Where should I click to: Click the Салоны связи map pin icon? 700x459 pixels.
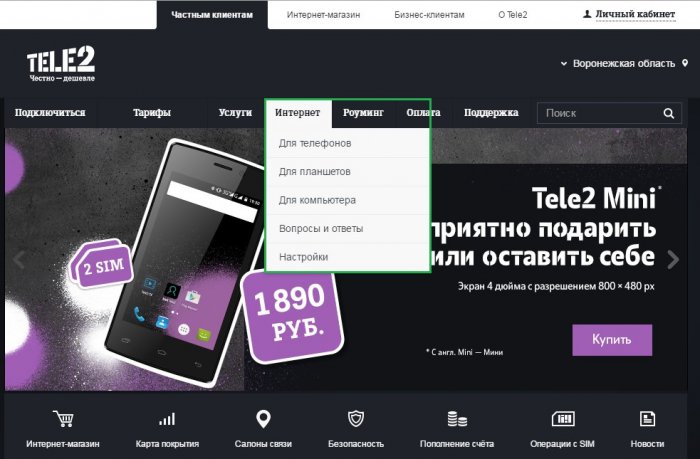click(263, 419)
